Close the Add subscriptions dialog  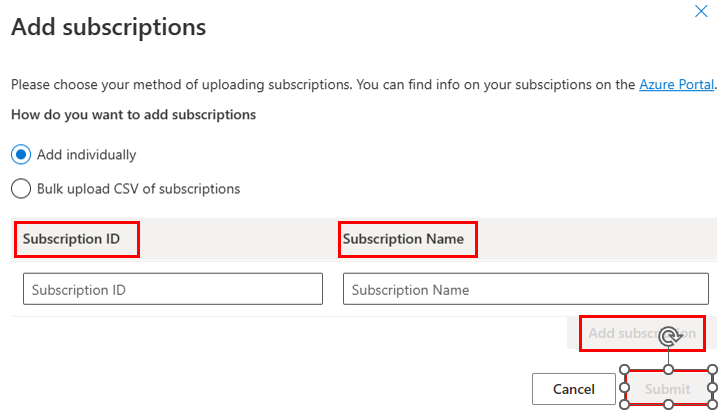[x=701, y=11]
